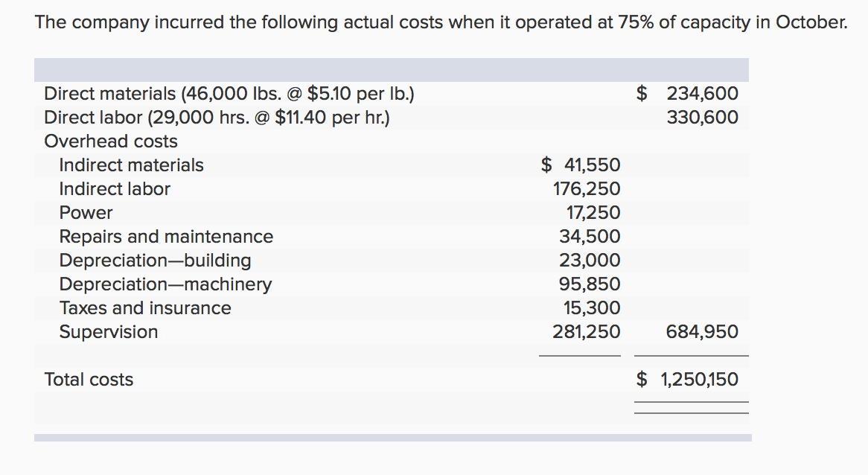Select the Direct materials row label
Image resolution: width=868 pixels, height=475 pixels.
(229, 94)
